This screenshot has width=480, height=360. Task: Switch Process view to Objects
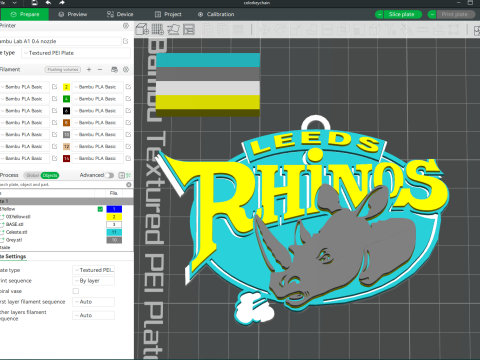50,175
